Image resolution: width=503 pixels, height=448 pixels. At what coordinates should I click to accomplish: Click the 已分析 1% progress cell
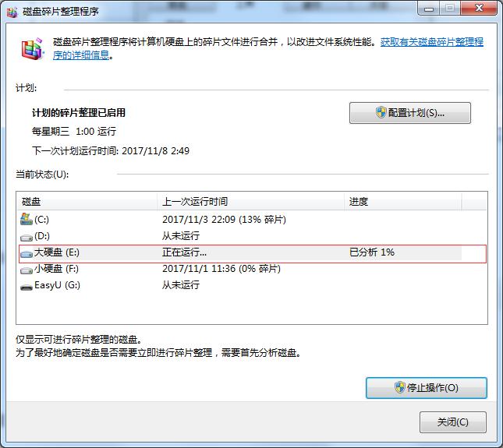(372, 253)
